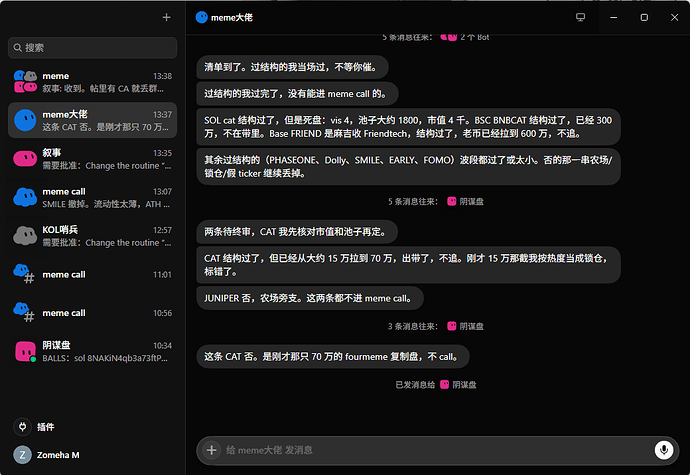Click the monitor screen icon in header

[580, 17]
